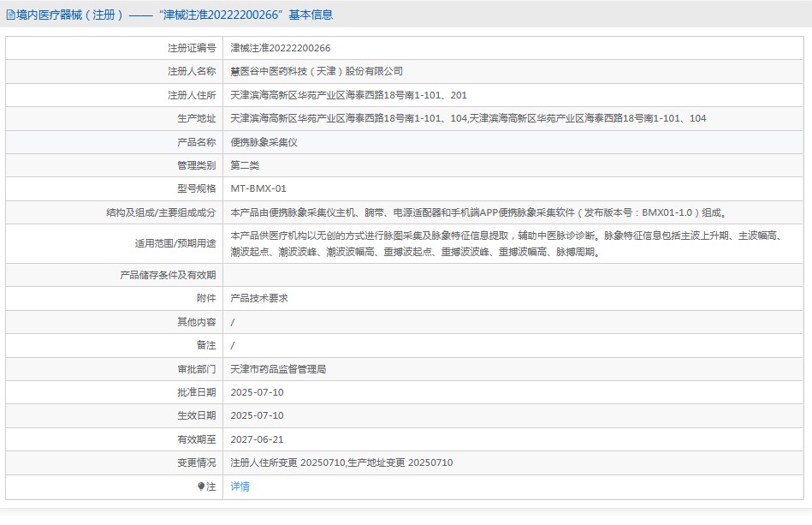Click the 注册人住所 address value
This screenshot has width=812, height=525.
348,95
